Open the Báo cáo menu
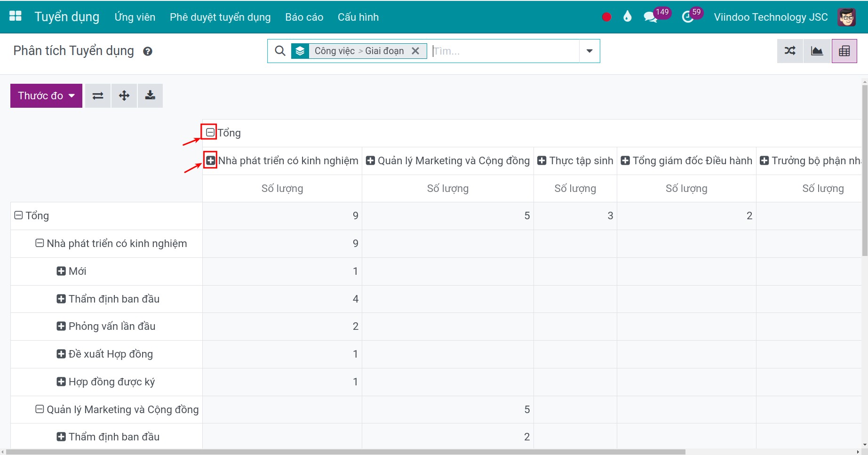This screenshot has height=455, width=868. point(304,17)
